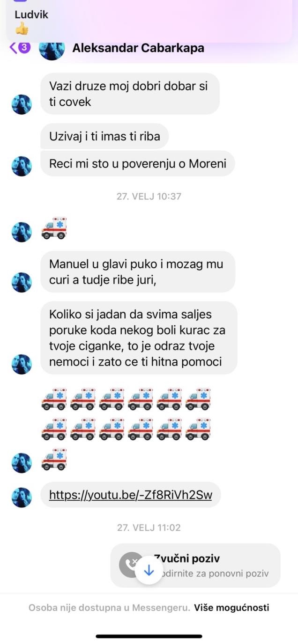Viewport: 298px width, 644px height.
Task: Tap the single ambulance emoji below 10:37
Action: pos(54,228)
